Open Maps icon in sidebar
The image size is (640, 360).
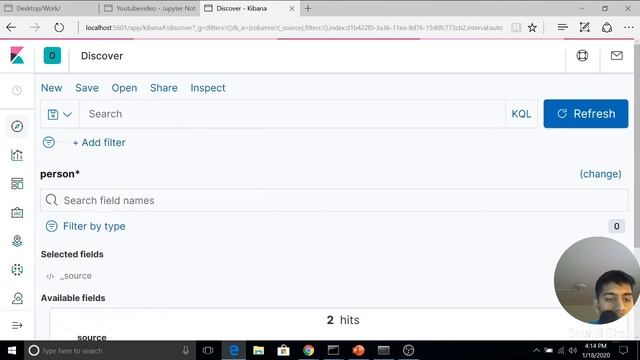pyautogui.click(x=17, y=241)
